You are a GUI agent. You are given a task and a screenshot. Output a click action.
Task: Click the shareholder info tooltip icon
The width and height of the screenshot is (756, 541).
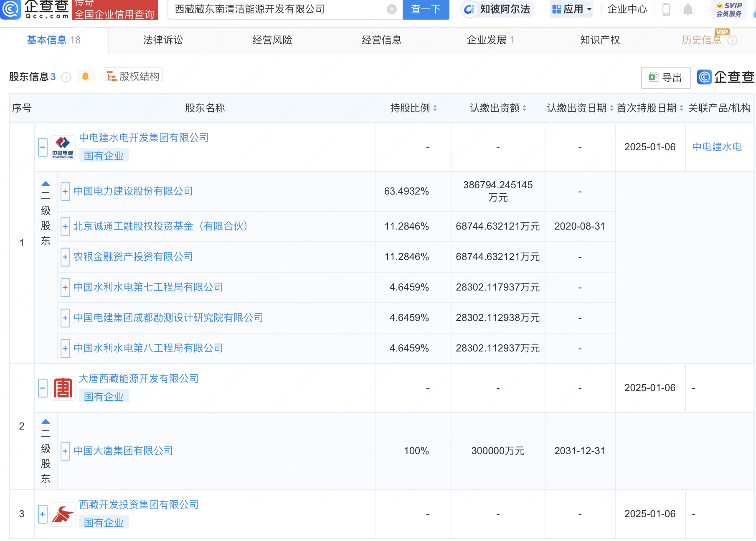tap(66, 77)
